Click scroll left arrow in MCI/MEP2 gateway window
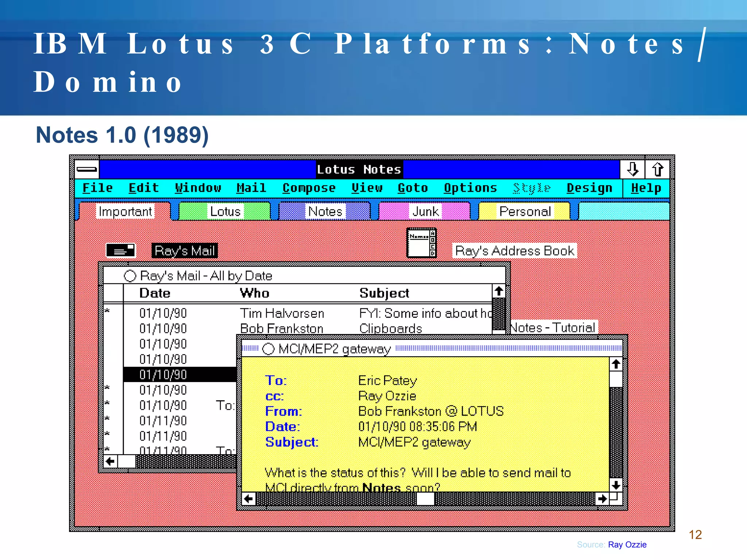Image resolution: width=747 pixels, height=560 pixels. click(249, 498)
